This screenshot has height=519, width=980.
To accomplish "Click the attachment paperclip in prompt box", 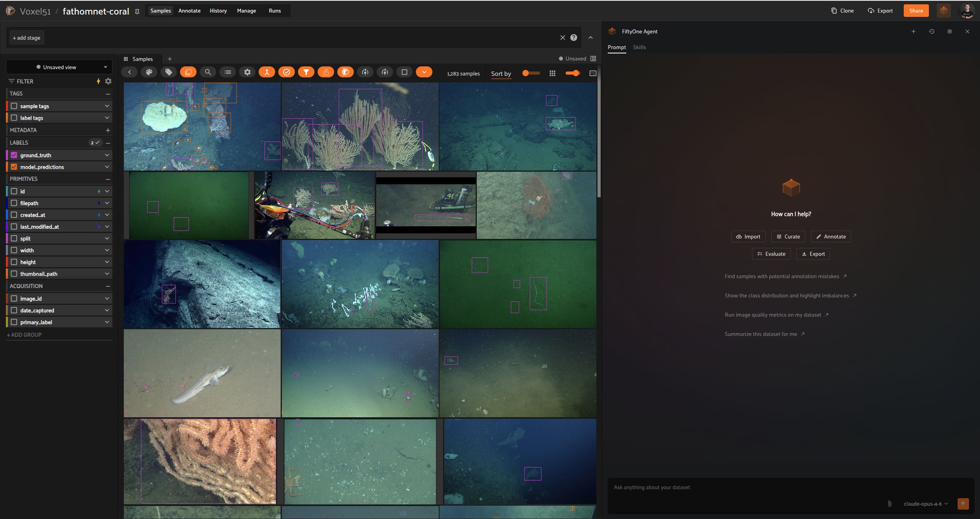I will click(x=890, y=504).
